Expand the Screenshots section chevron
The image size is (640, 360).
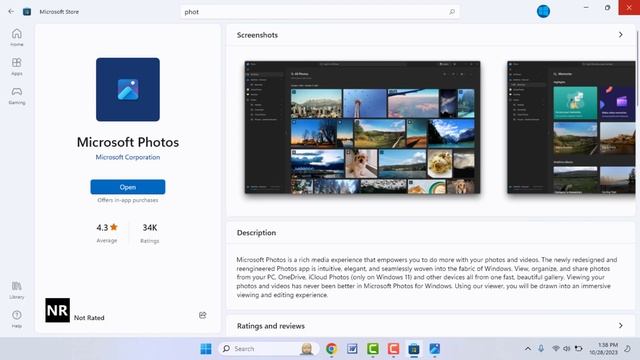point(620,35)
